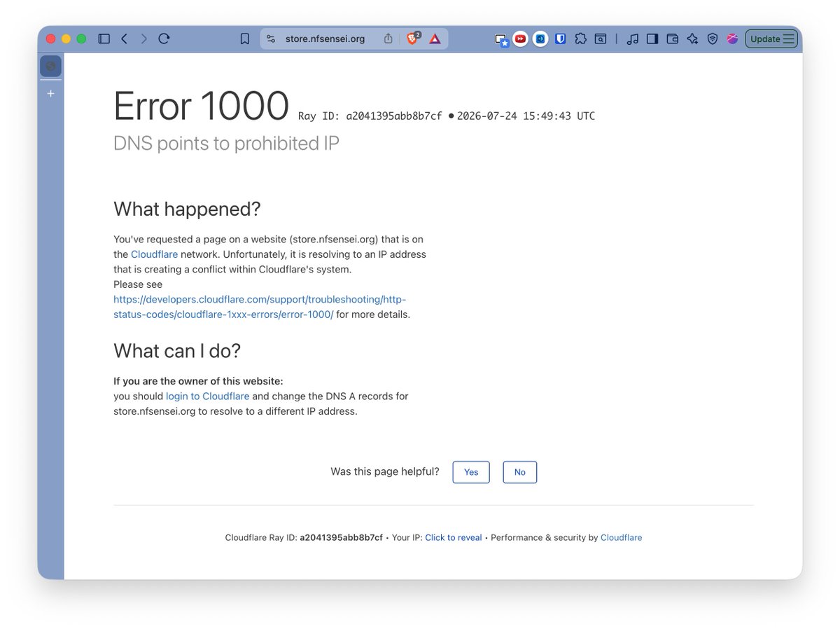Screen dimensions: 840x629
Task: Reload the current page
Action: 164,39
